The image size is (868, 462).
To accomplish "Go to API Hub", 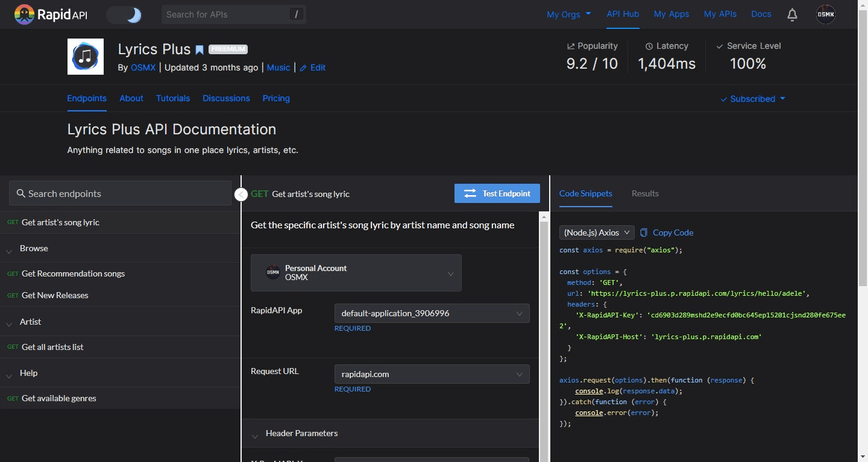I will coord(623,14).
